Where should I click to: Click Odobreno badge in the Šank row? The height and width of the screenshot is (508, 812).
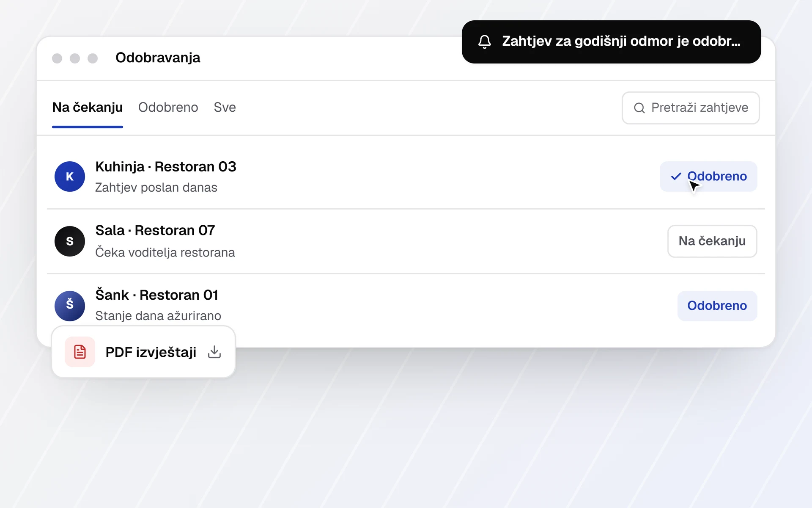point(717,306)
